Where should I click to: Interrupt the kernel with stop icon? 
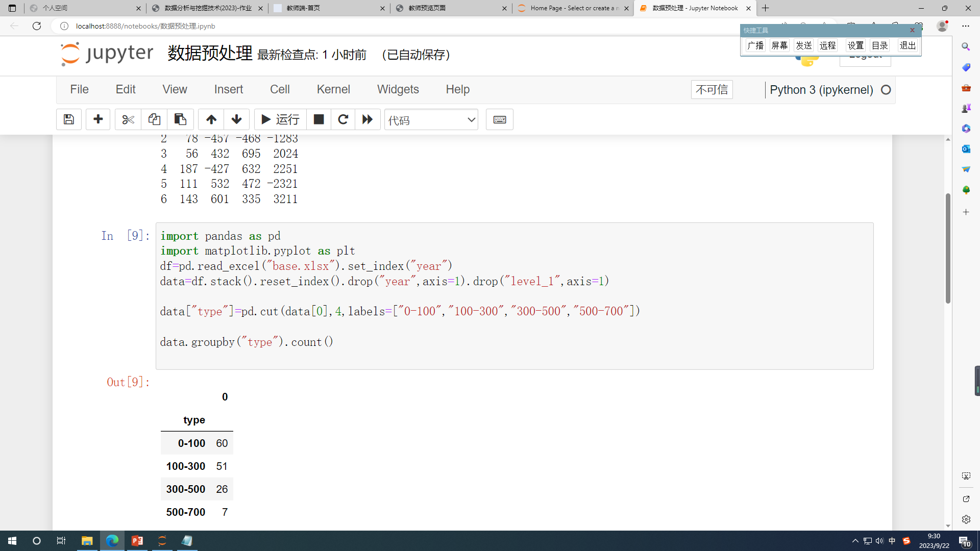pos(318,119)
